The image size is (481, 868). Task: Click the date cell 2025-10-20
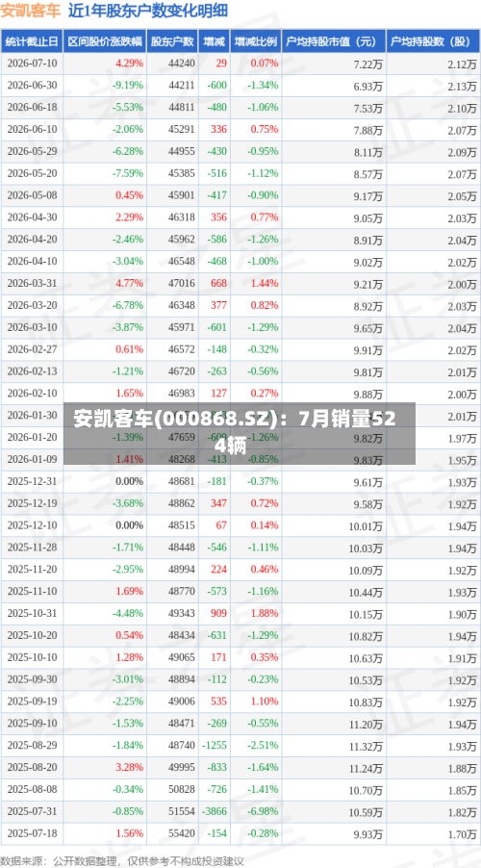point(32,635)
